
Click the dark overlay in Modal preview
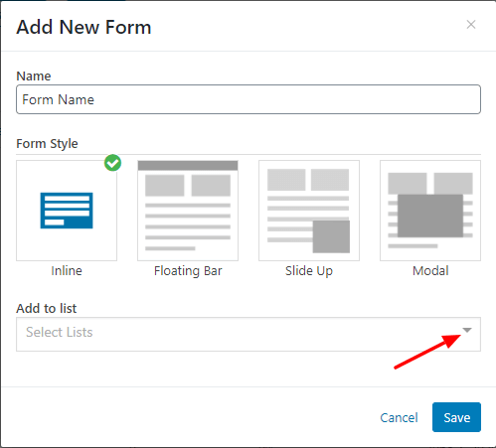[430, 216]
